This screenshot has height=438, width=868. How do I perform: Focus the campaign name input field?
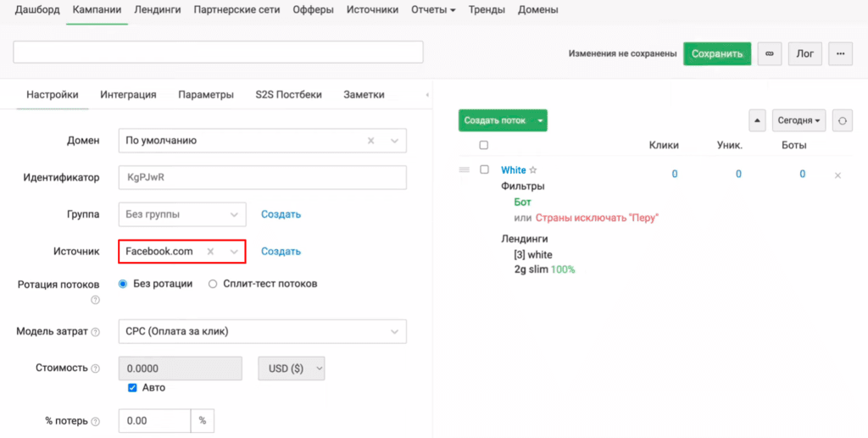(218, 52)
